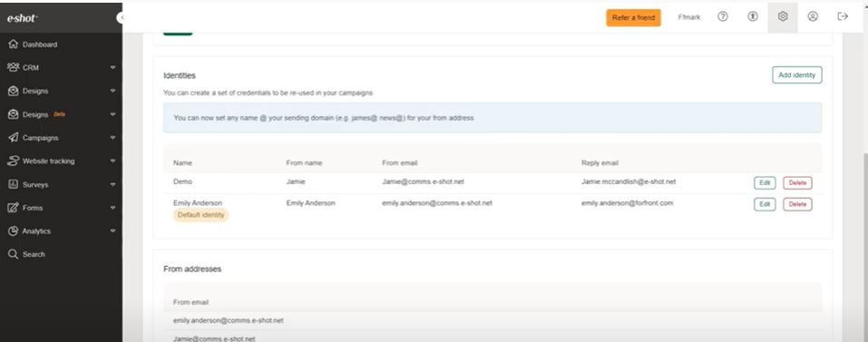Delete the Demo identity
This screenshot has height=342, width=868.
click(797, 182)
